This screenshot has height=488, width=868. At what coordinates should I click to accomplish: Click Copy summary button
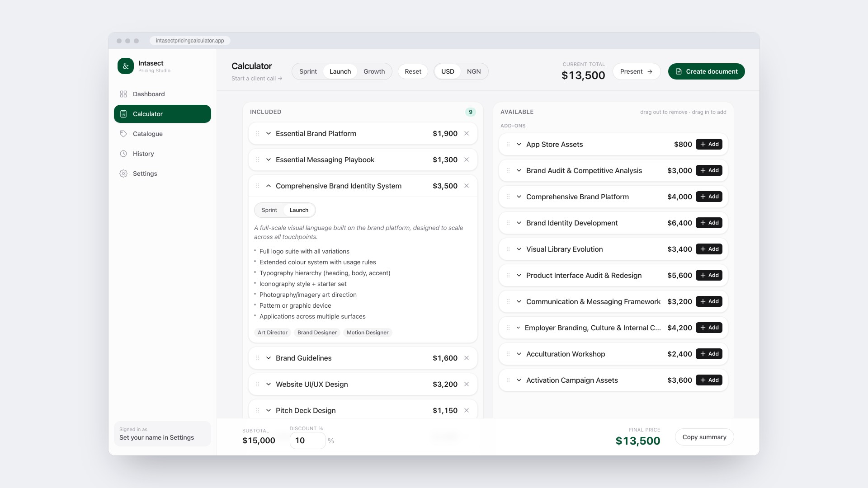point(704,437)
